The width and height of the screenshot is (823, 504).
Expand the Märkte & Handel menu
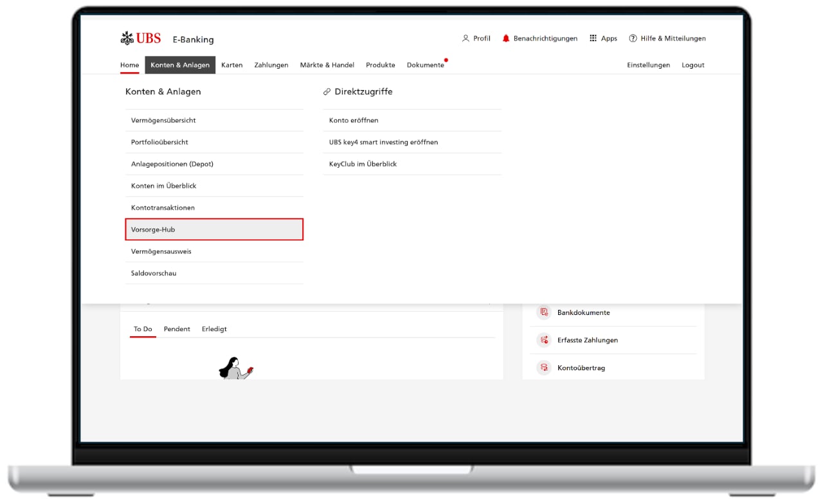(x=327, y=65)
